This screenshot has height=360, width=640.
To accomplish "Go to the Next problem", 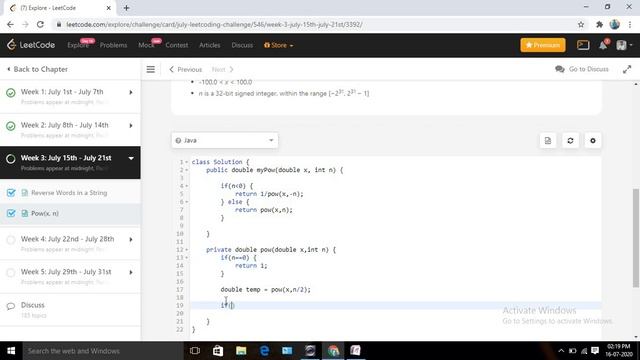I will [222, 69].
